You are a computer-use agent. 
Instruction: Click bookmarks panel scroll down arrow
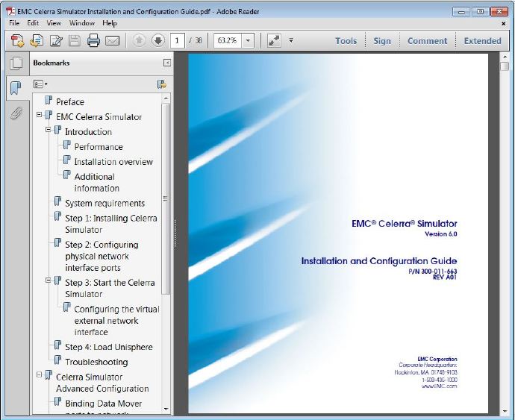(x=166, y=409)
